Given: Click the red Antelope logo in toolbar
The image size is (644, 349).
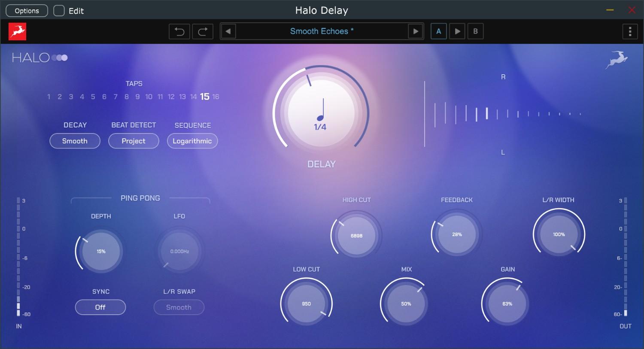Looking at the screenshot, I should pyautogui.click(x=18, y=31).
